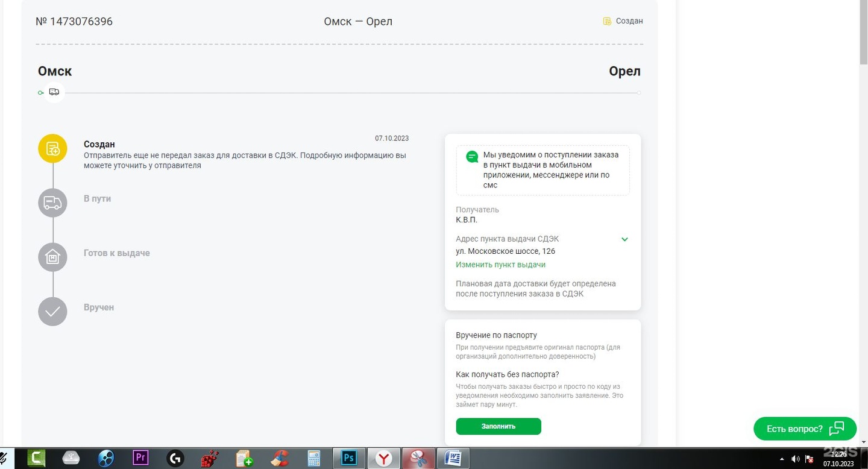Open Logitech G software taskbar icon

[175, 459]
